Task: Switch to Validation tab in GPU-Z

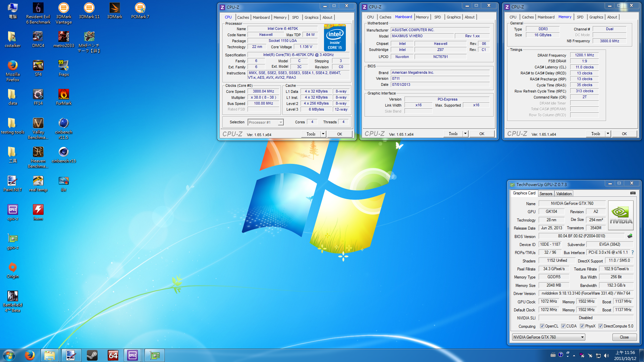Action: click(564, 194)
